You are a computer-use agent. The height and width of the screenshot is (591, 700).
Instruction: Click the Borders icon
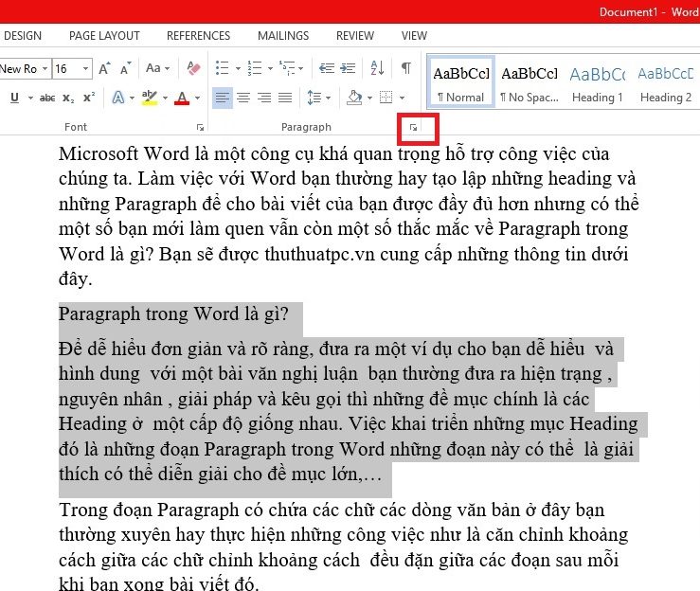coord(386,98)
